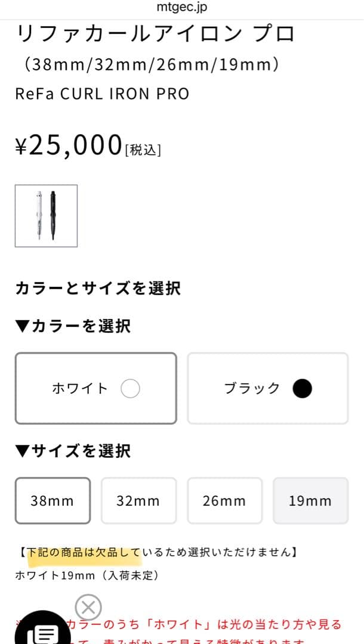Click the black filled circle icon beside ブラック

point(302,388)
